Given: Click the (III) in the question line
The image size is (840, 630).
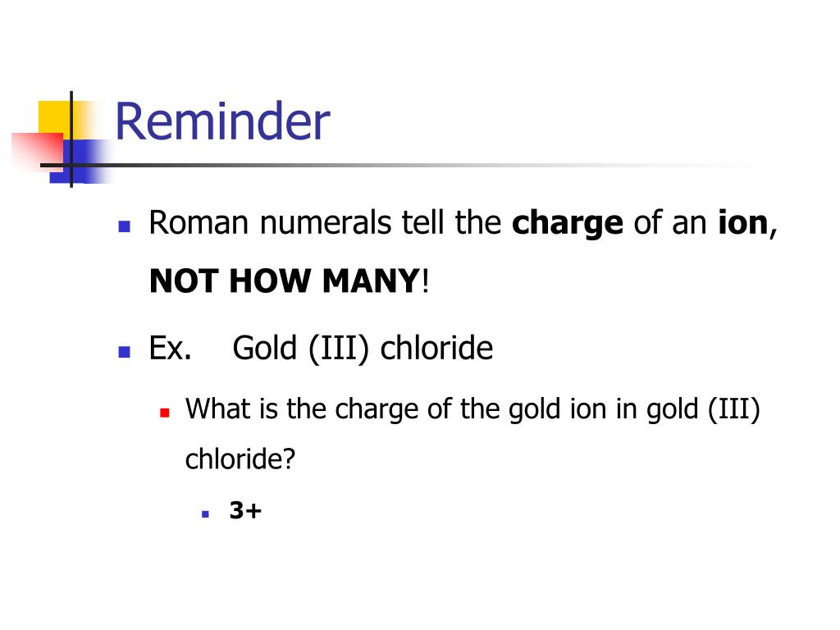Looking at the screenshot, I should coord(734,410).
